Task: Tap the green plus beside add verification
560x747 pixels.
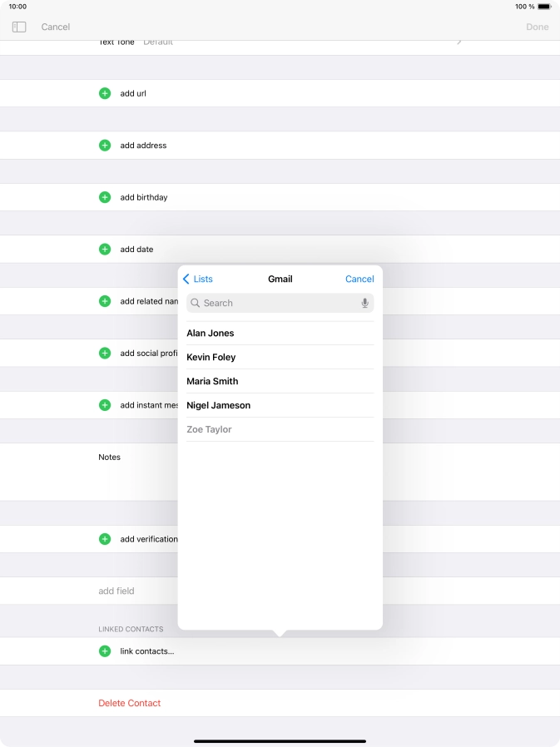Action: pyautogui.click(x=105, y=539)
